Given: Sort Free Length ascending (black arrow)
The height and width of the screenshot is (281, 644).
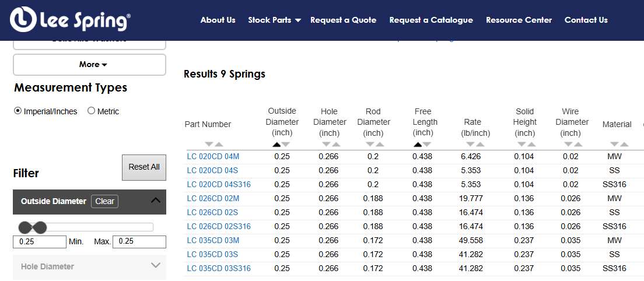Looking at the screenshot, I should 418,145.
